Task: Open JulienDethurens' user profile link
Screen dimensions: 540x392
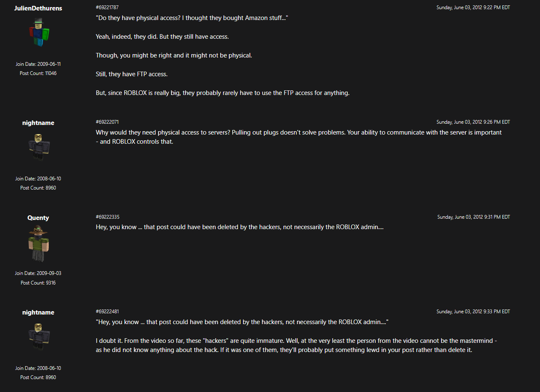Action: [x=38, y=8]
